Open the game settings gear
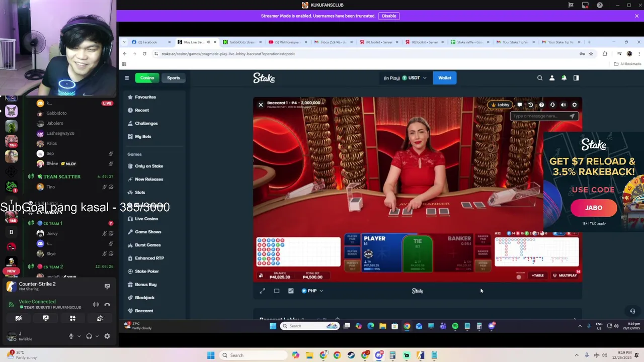 575,105
